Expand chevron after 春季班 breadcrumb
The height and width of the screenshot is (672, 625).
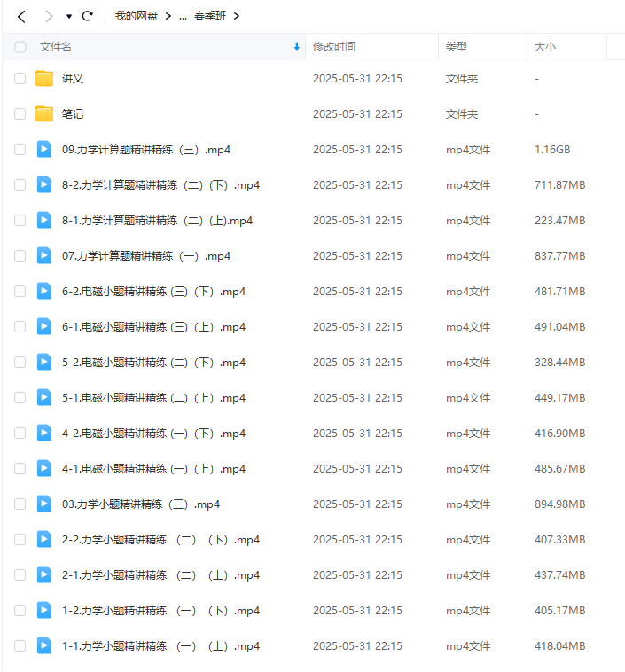coord(237,16)
